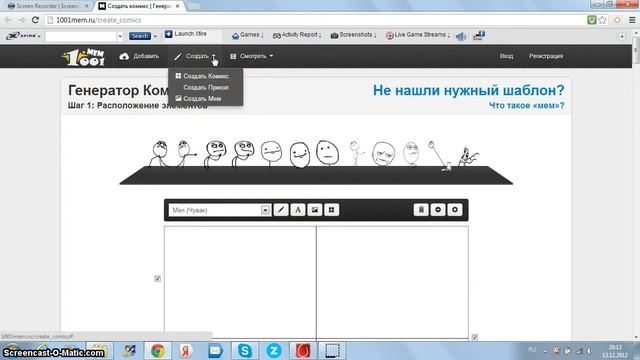Click the plus circle icon in comic toolbar
640x360 pixels.
click(x=455, y=210)
